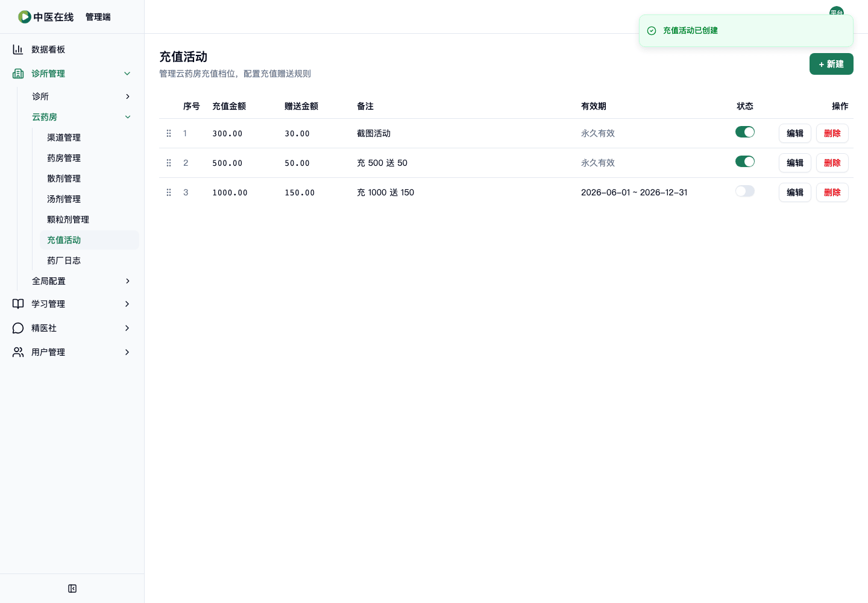
Task: Click the 有效期 column header
Action: (x=594, y=106)
